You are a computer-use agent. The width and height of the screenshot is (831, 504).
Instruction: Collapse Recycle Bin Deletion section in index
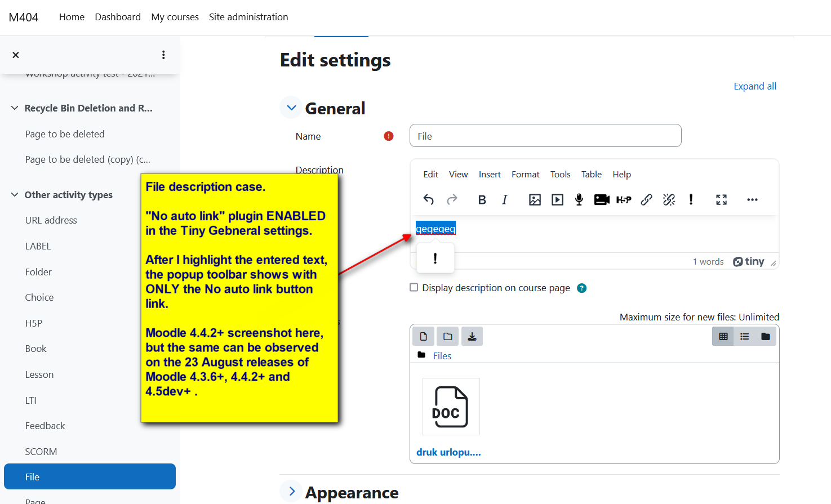(15, 108)
